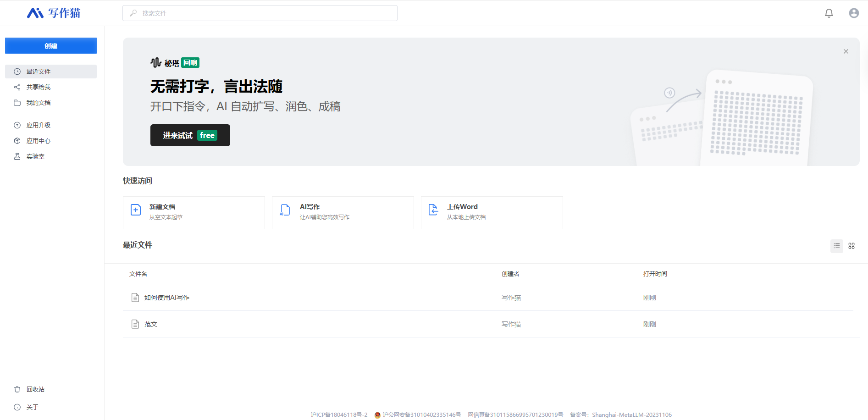The image size is (868, 420).
Task: Open the 沪ICP备18046118号-2 link
Action: [x=339, y=415]
